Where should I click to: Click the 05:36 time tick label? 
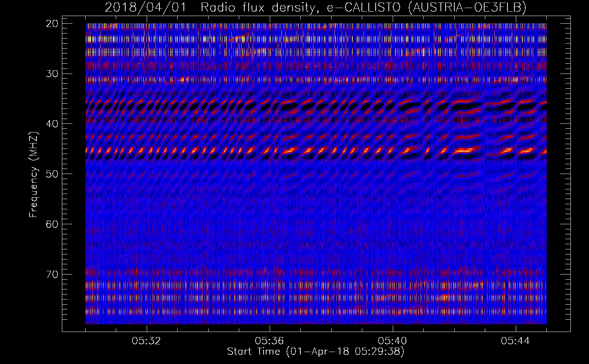point(269,341)
